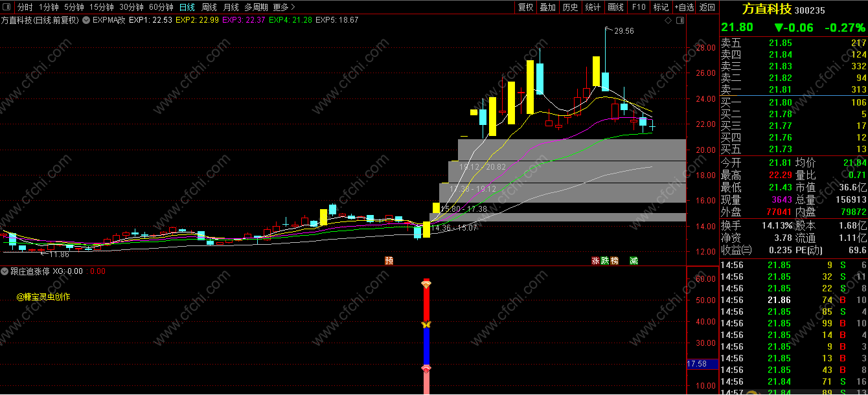Open the 多周期 multi-period view

click(x=256, y=7)
